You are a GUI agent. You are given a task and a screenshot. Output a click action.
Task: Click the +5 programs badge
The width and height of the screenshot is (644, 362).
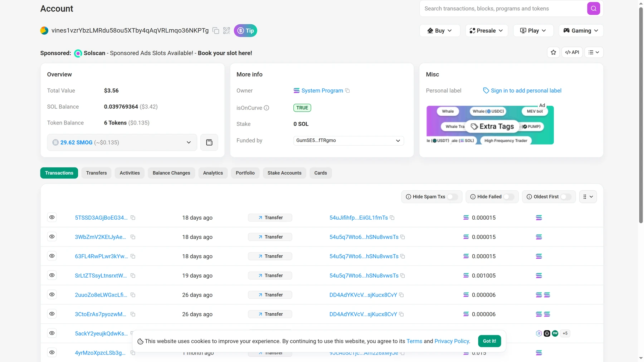click(565, 333)
